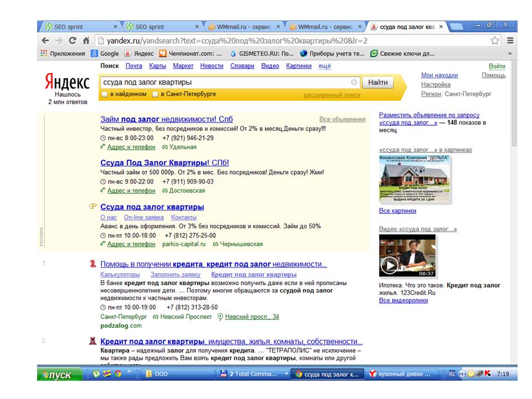Click the Yandex logo
Image resolution: width=532 pixels, height=399 pixels.
pyautogui.click(x=67, y=83)
